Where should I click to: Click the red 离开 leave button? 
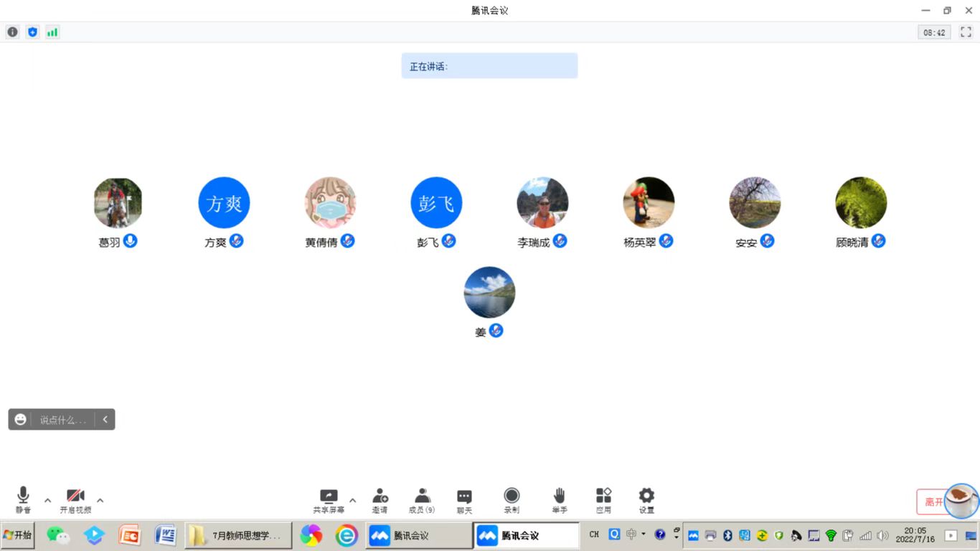click(930, 501)
